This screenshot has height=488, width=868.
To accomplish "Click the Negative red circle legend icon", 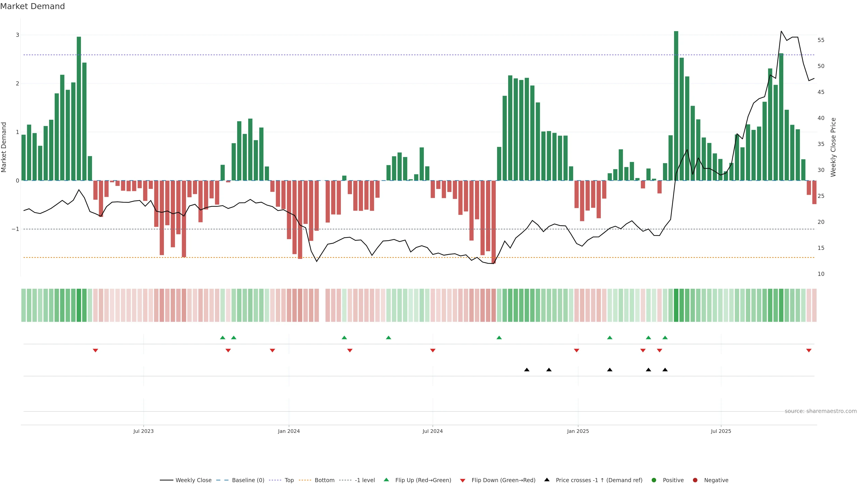I will pos(695,480).
